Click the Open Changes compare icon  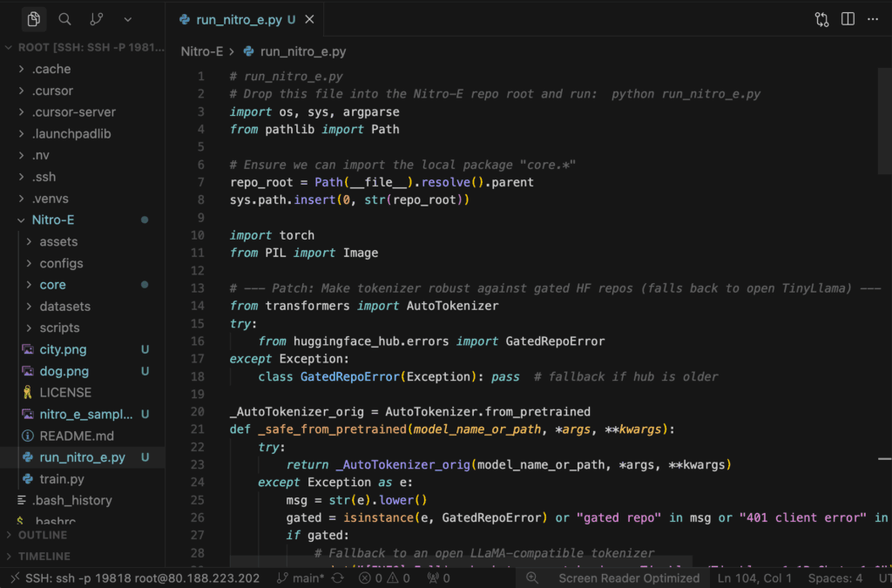[x=821, y=19]
